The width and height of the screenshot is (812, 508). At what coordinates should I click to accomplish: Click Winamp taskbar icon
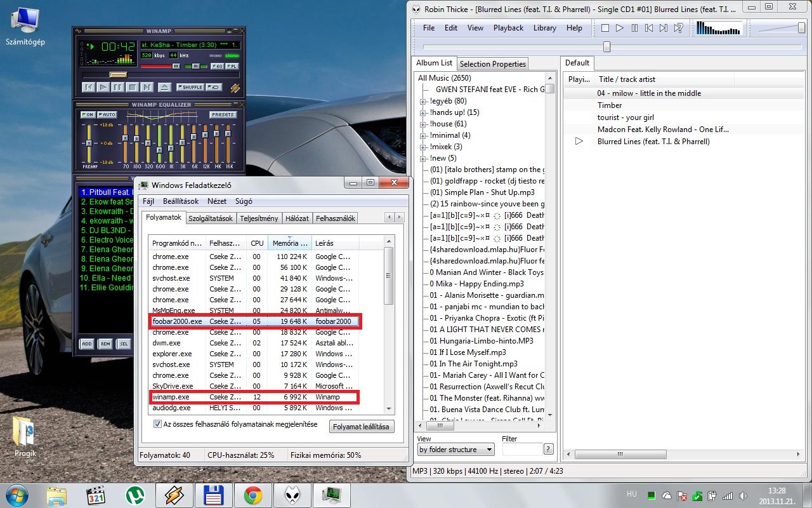click(174, 495)
